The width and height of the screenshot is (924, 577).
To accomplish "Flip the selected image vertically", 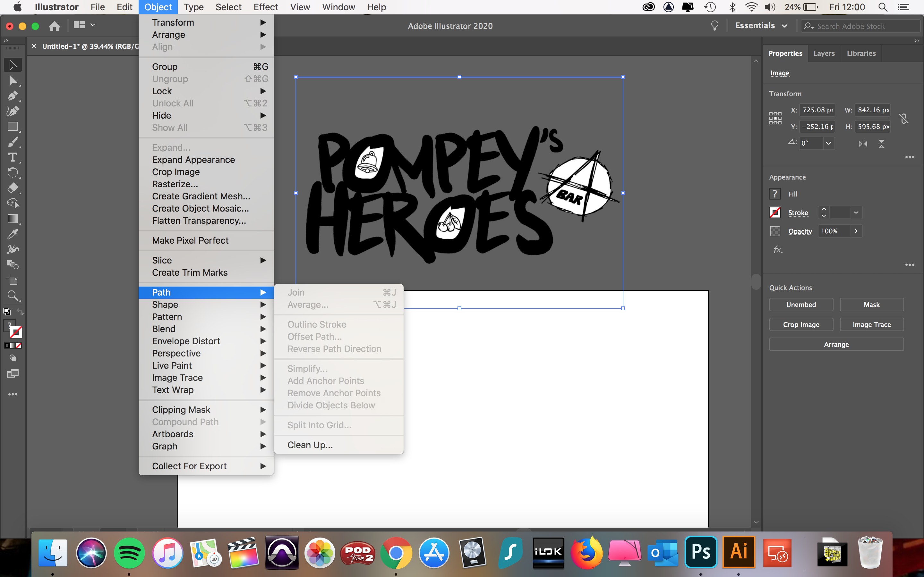I will click(x=882, y=144).
